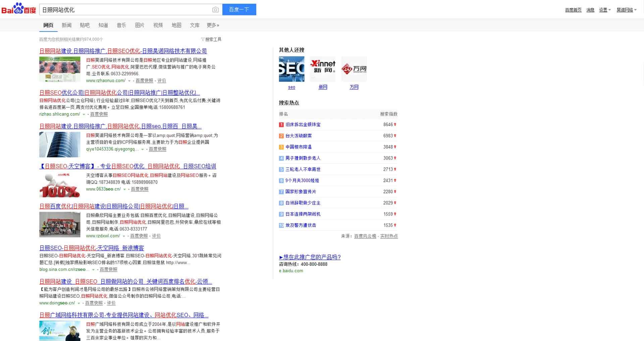Open the 实时热点 link
Screen dimensions: 644x341
click(389, 236)
